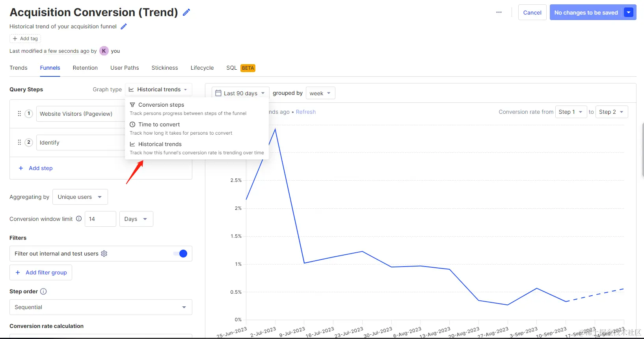Select the Identify step field

click(81, 143)
